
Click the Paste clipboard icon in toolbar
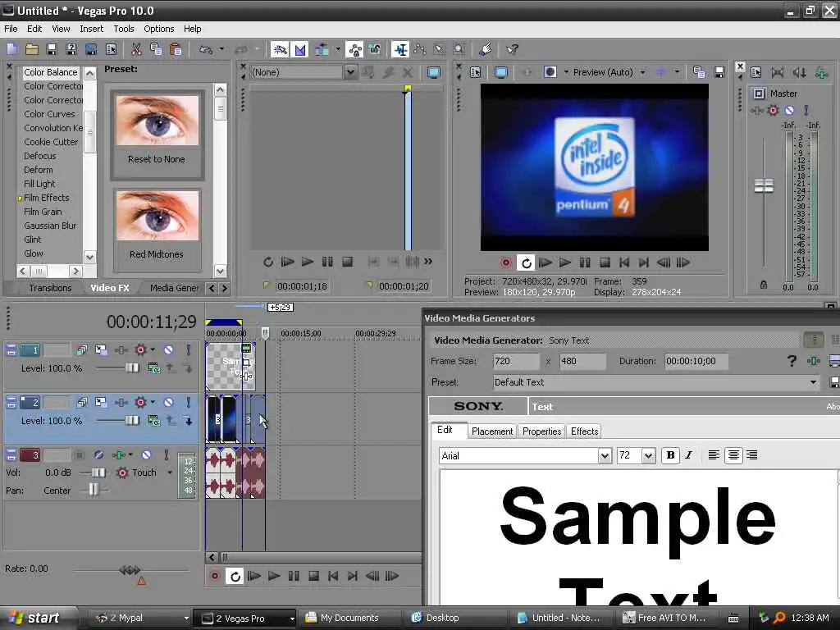tap(176, 50)
